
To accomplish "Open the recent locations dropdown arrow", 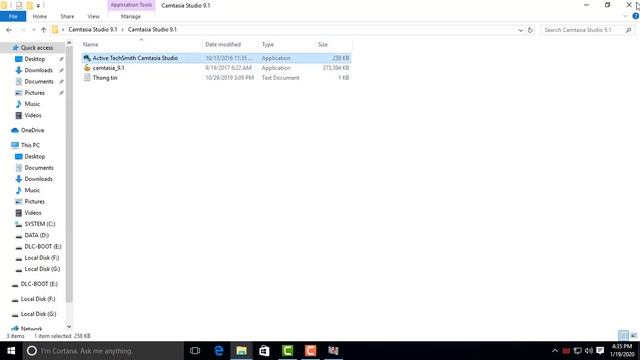I will tap(34, 30).
